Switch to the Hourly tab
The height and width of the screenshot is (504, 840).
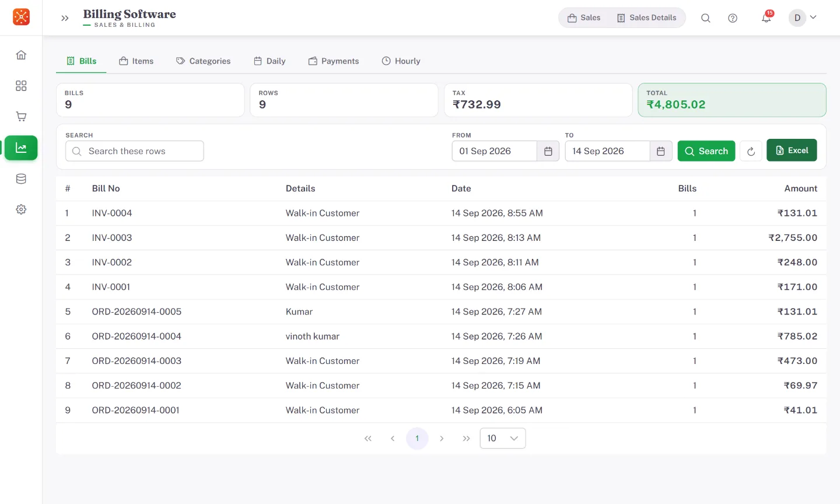[x=401, y=61]
